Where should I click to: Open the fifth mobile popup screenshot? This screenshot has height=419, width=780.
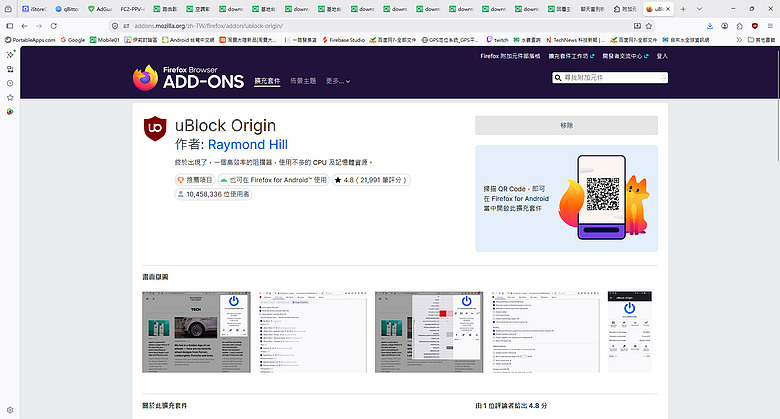(629, 332)
